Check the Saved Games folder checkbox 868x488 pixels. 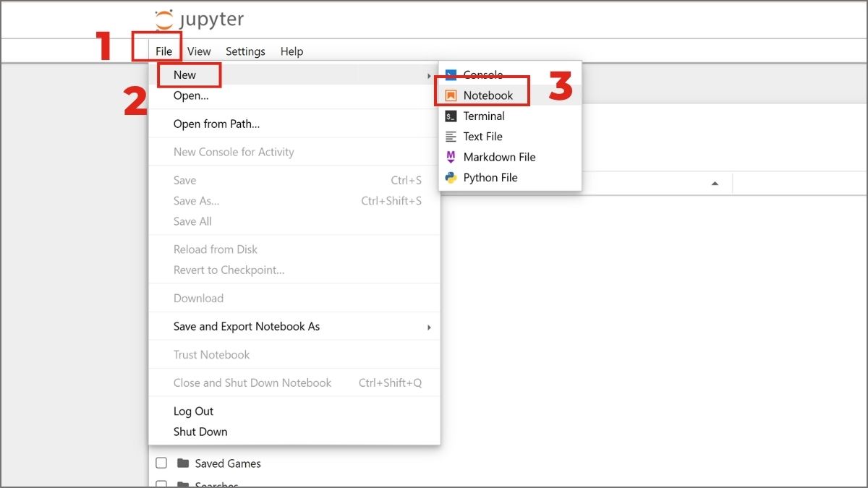click(x=161, y=463)
